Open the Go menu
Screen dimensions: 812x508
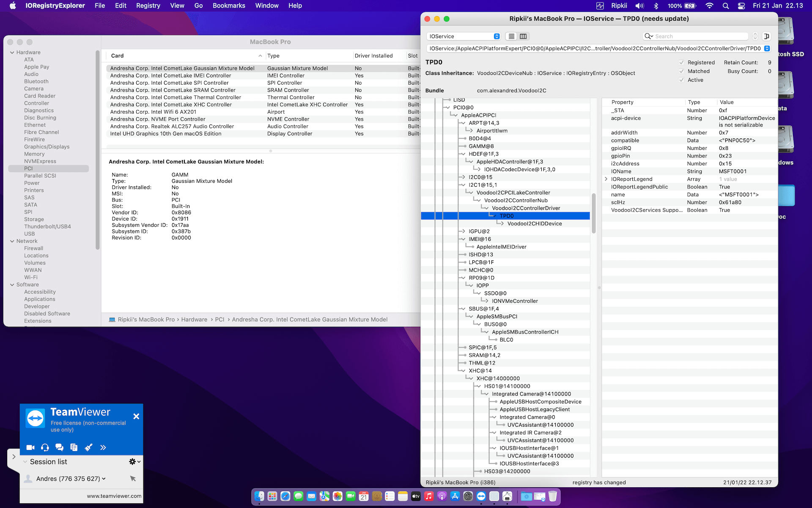click(198, 6)
